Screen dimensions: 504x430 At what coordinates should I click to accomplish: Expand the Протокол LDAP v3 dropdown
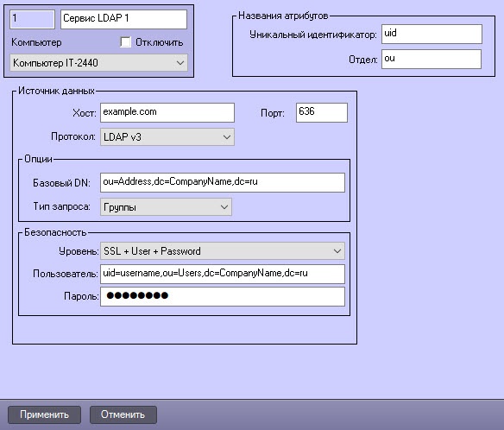(x=167, y=137)
